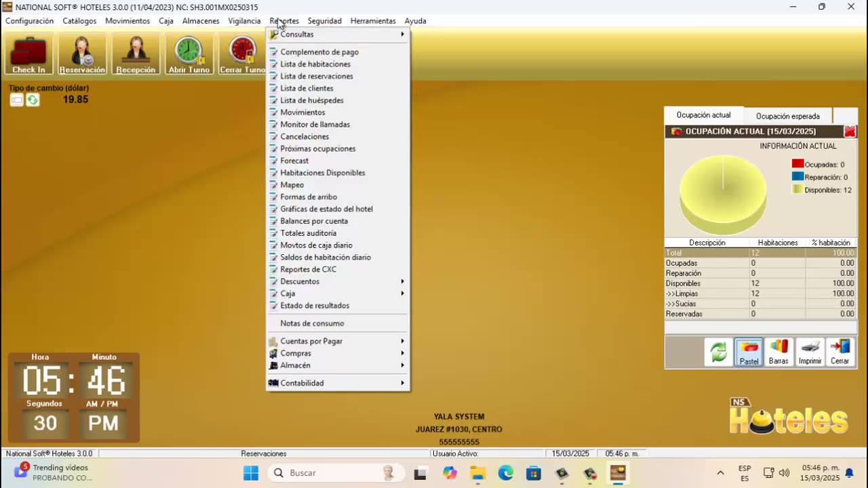868x488 pixels.
Task: Open the Vigilancia menu
Action: tap(244, 21)
